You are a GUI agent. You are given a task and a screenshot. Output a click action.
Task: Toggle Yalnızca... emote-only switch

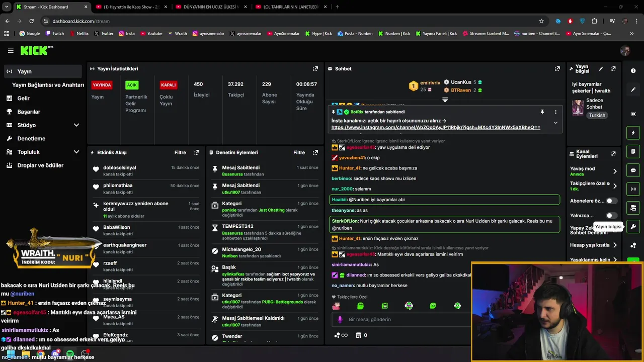[x=611, y=215]
